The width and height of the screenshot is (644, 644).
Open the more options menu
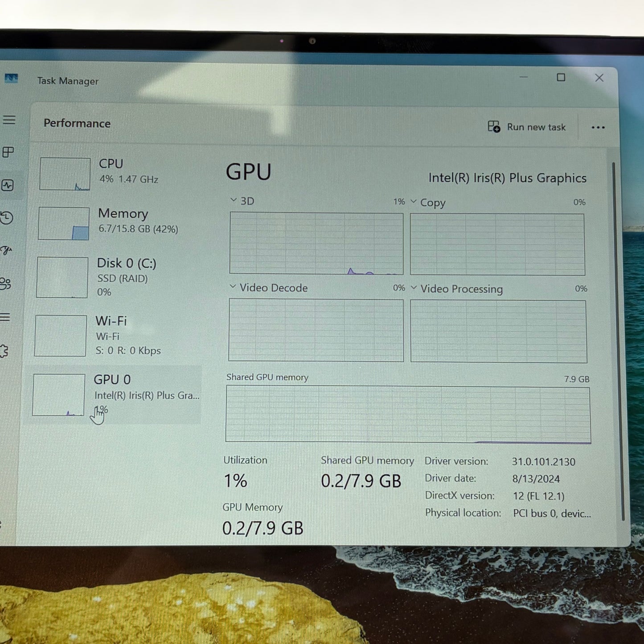[598, 127]
